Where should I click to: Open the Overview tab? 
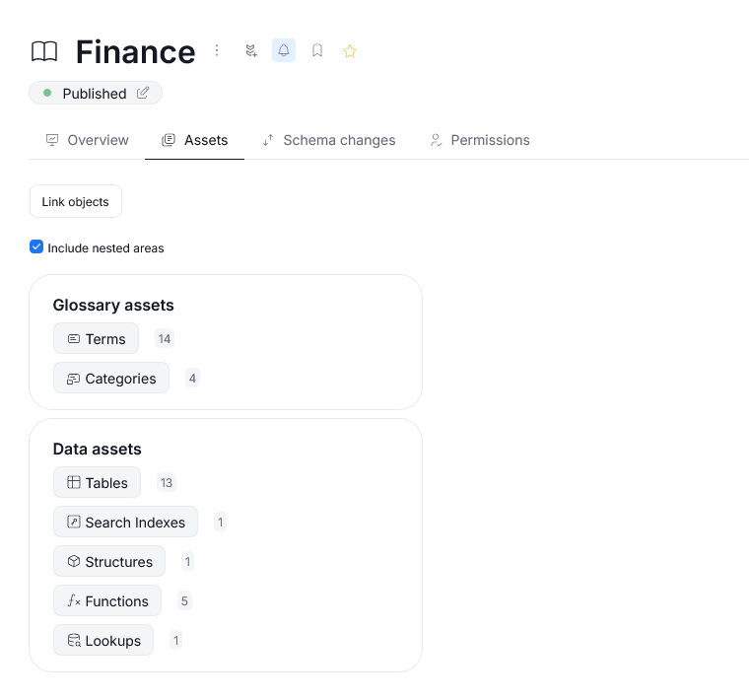click(x=87, y=140)
